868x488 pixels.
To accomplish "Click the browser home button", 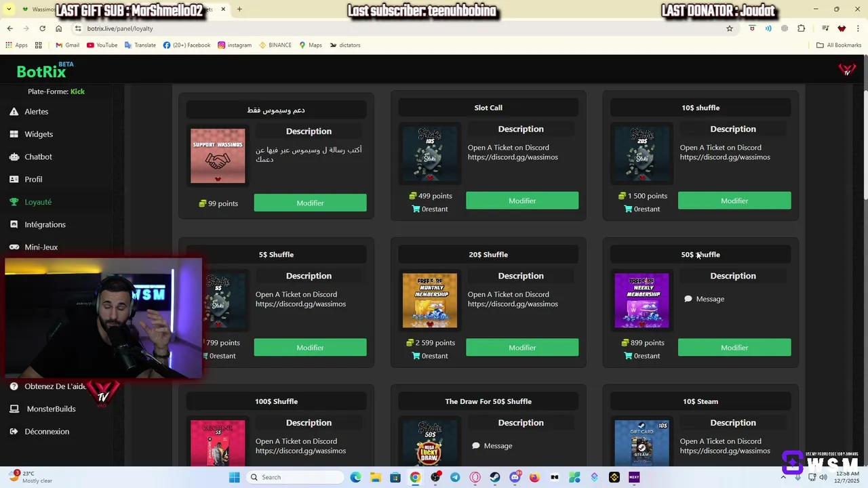I will coord(58,28).
